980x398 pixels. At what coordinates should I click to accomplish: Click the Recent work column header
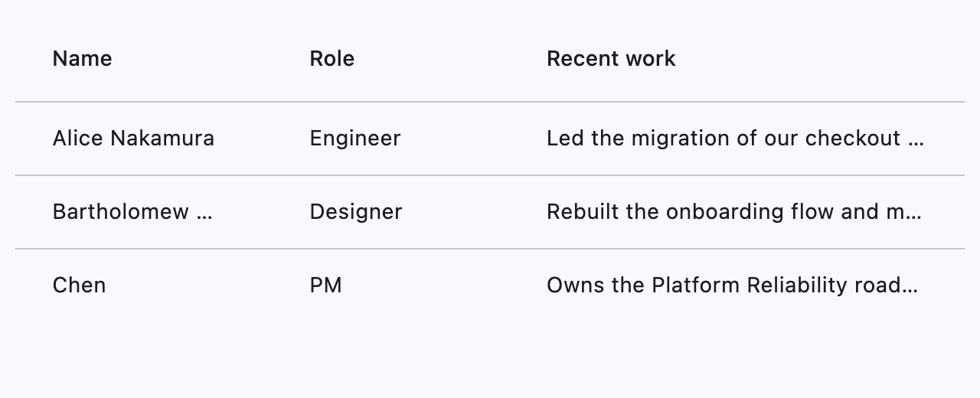610,59
